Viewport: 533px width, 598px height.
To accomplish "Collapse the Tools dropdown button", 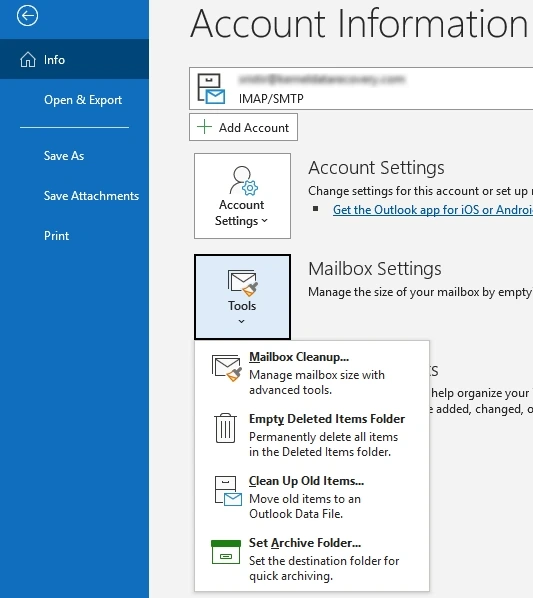I will (x=242, y=297).
